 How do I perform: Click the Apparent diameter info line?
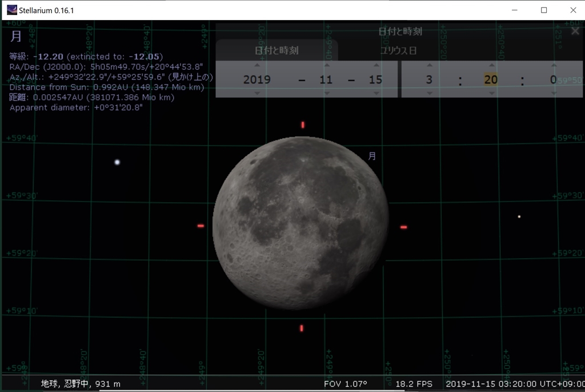(x=76, y=107)
